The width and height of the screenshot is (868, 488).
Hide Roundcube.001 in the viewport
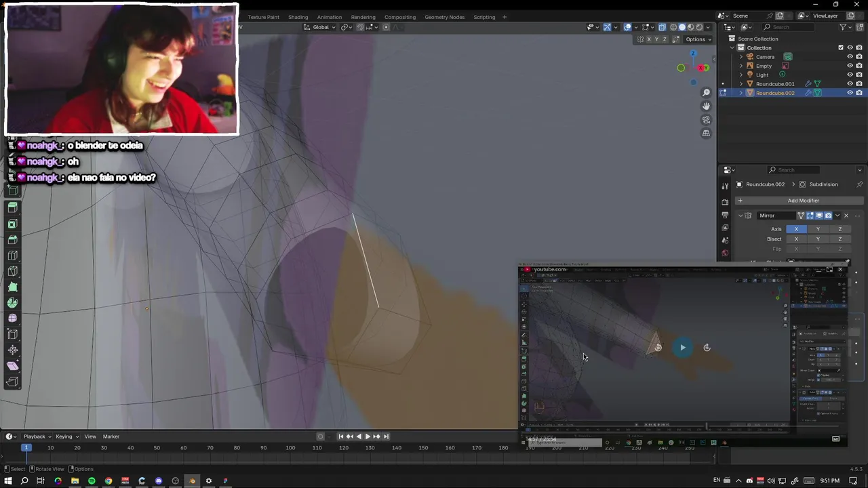(850, 84)
